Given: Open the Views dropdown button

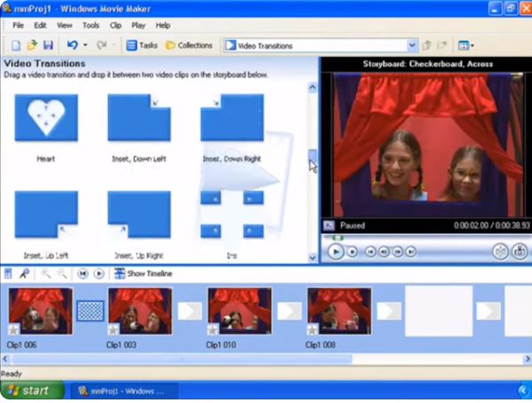Looking at the screenshot, I should (465, 45).
